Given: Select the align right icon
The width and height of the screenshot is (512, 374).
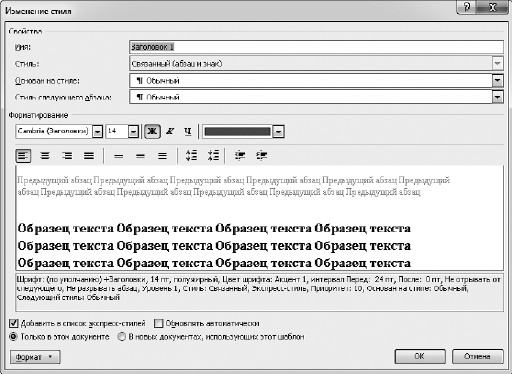Looking at the screenshot, I should click(x=67, y=156).
